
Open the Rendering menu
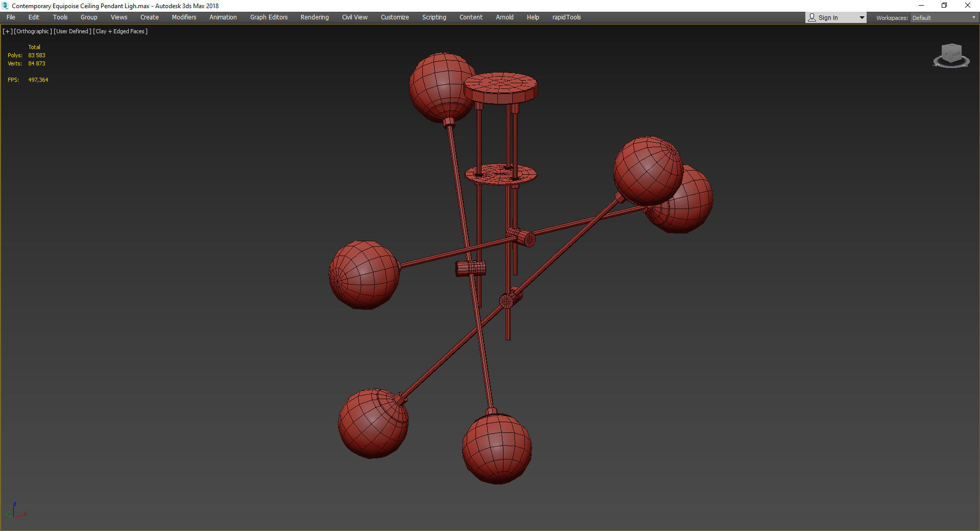point(315,17)
